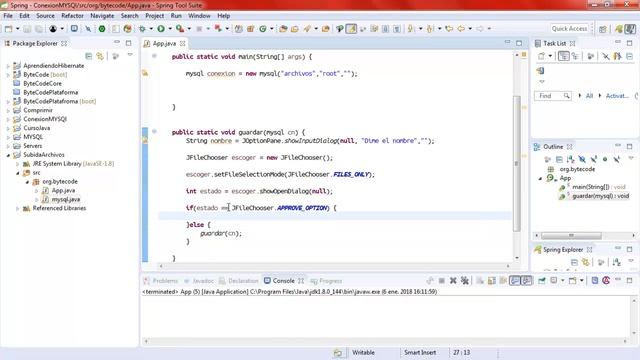Screen dimensions: 640x360
Task: Expand the AprendiendoHibernate project
Action: [8, 66]
